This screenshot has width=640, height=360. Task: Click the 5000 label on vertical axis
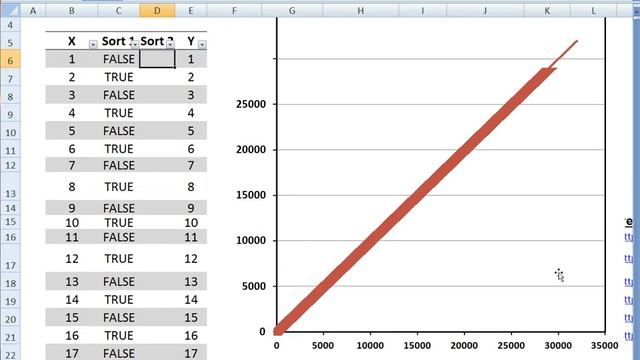254,286
